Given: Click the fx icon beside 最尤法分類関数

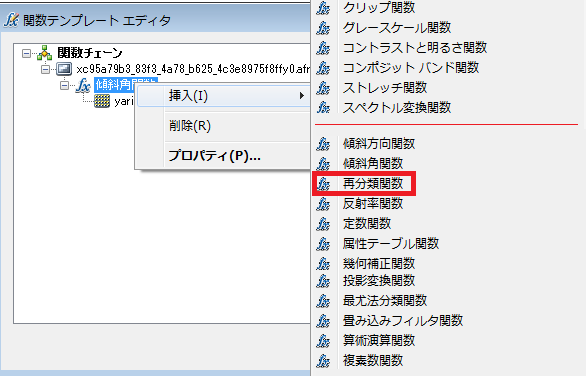Looking at the screenshot, I should (323, 301).
